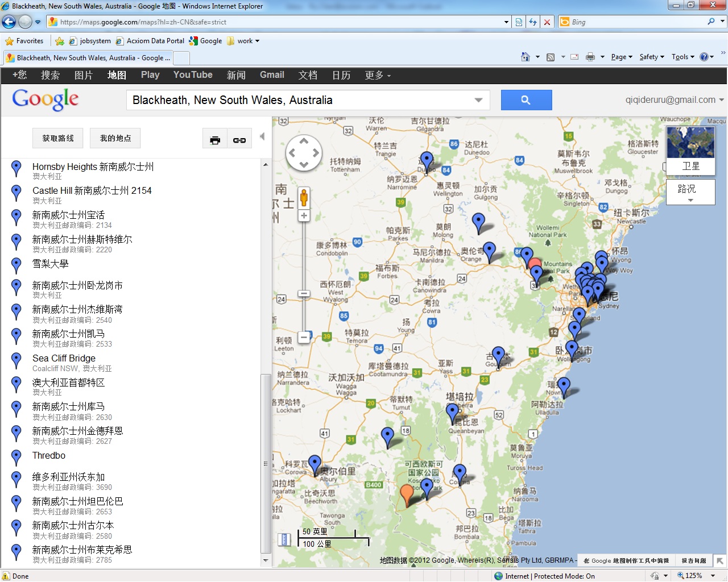Open the Thredbo place link
This screenshot has height=582, width=728.
pos(49,455)
